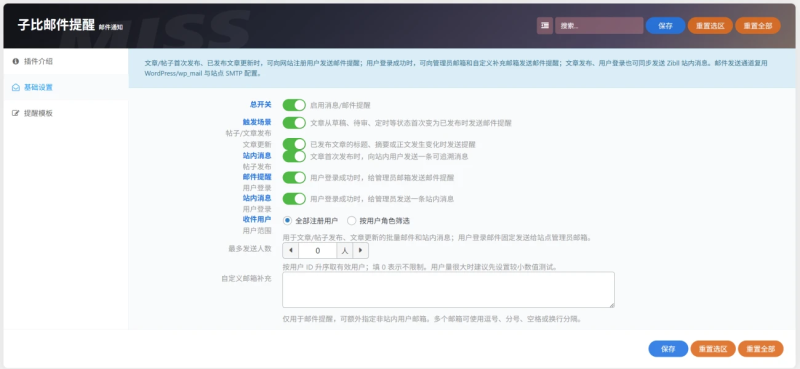Click the top 重置选区 button
This screenshot has height=369, width=800.
(710, 26)
